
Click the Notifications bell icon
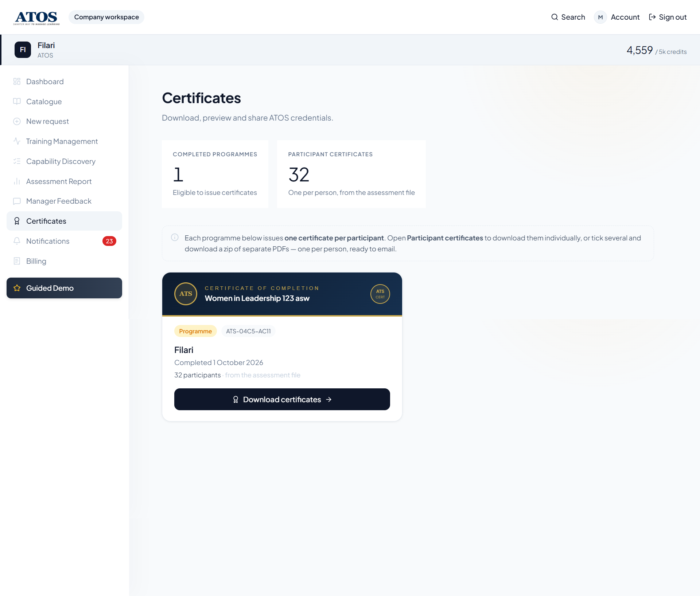pos(17,241)
